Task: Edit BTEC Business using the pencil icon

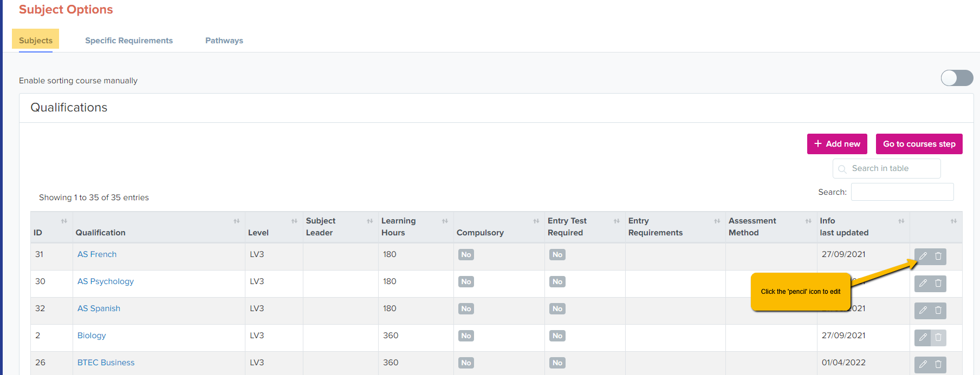Action: click(923, 364)
